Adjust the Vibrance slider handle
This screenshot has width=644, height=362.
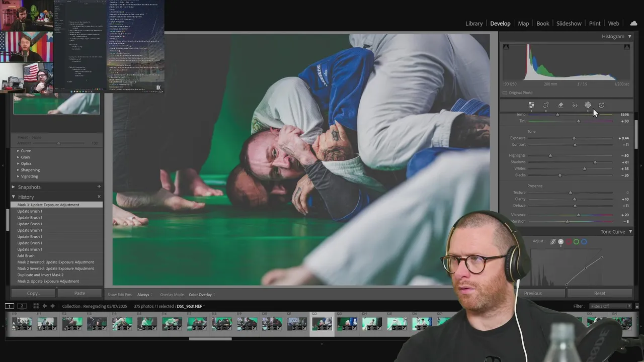[579, 215]
